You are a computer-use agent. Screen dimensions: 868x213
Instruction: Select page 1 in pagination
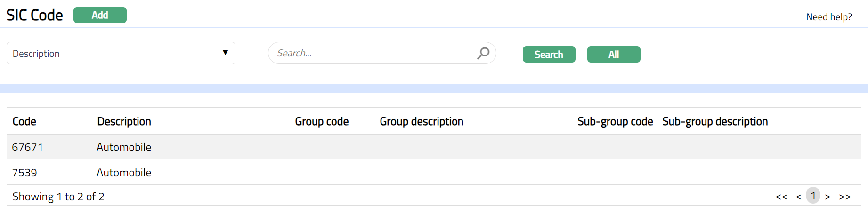[813, 196]
